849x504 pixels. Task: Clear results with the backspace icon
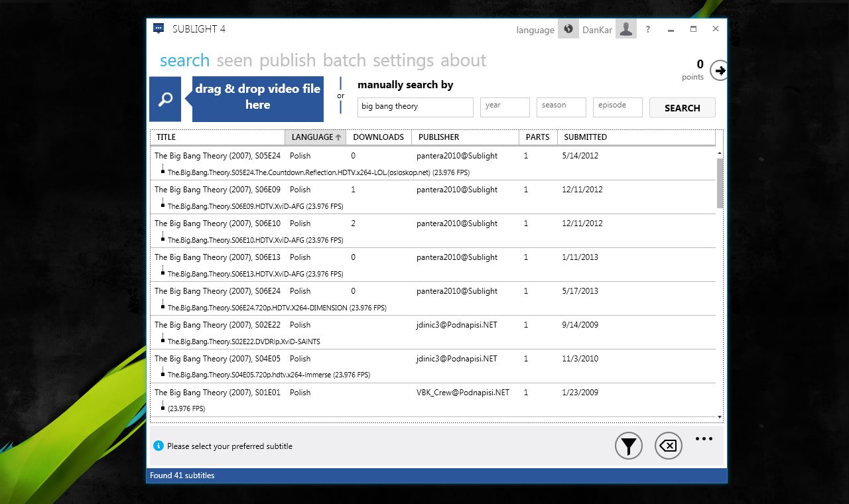pos(668,446)
